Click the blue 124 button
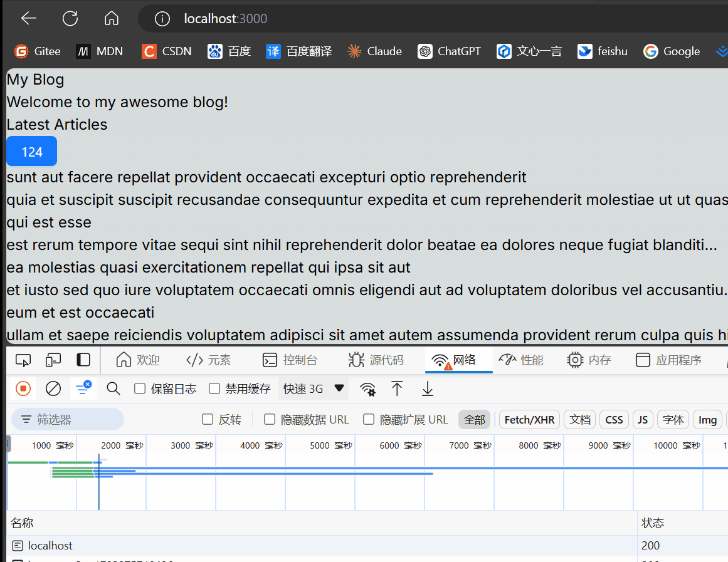 pos(32,152)
